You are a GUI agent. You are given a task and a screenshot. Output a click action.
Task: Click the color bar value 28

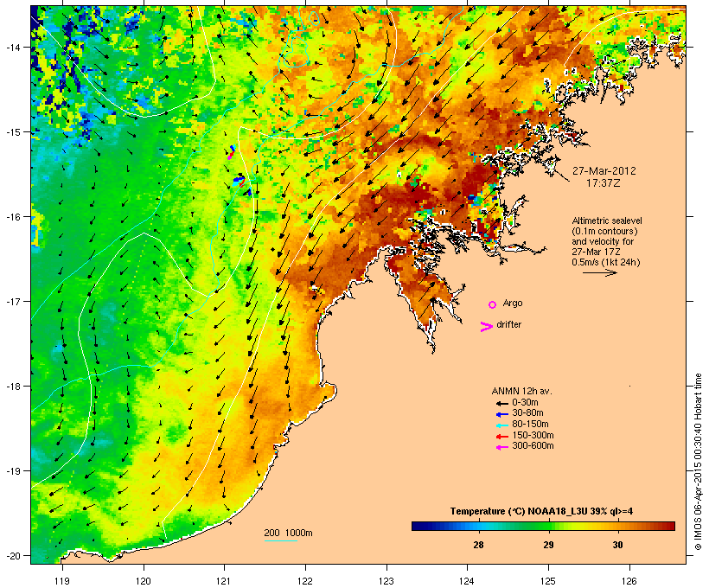coord(478,545)
